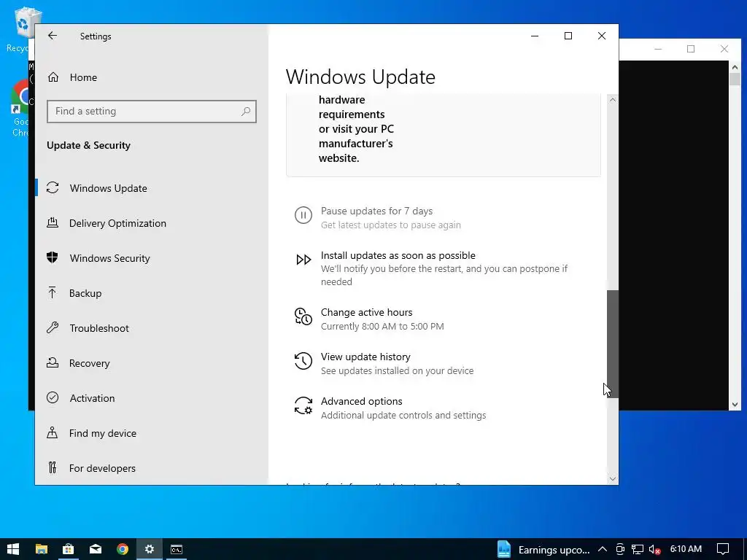The image size is (747, 560).
Task: Click the Pause updates pause icon
Action: pos(303,215)
